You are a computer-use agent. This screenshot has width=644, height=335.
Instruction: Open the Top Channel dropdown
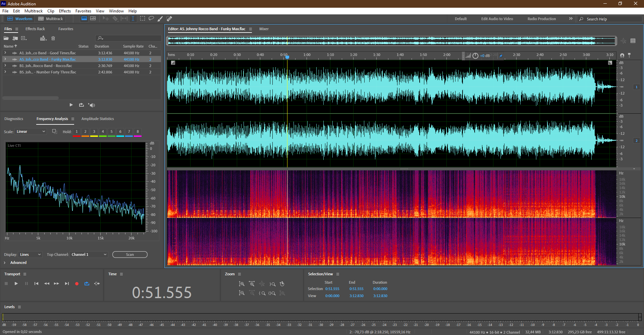[x=89, y=255]
